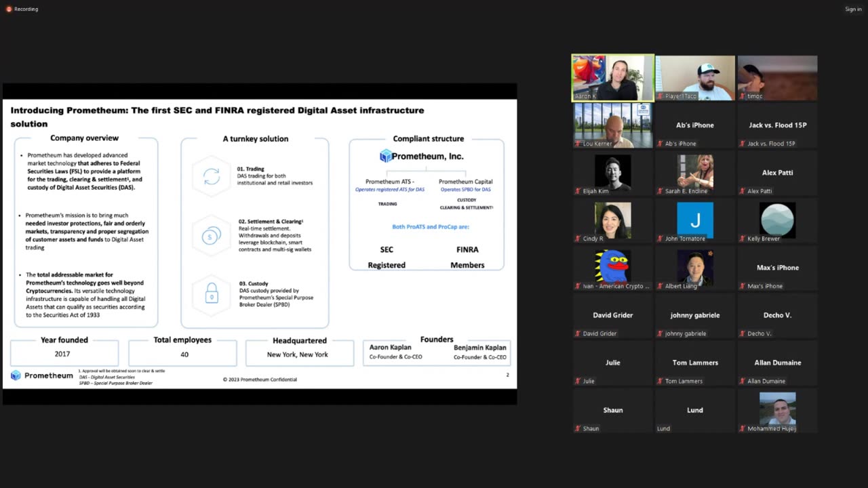Click the Trading circular arrows icon on slide
868x488 pixels.
[212, 177]
